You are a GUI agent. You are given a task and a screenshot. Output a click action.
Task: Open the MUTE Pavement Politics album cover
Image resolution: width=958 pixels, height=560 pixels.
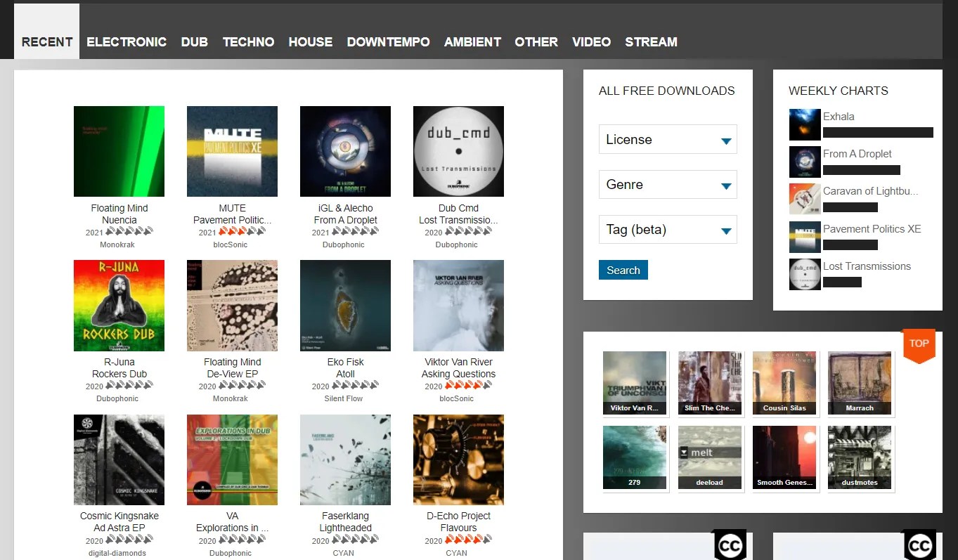232,151
